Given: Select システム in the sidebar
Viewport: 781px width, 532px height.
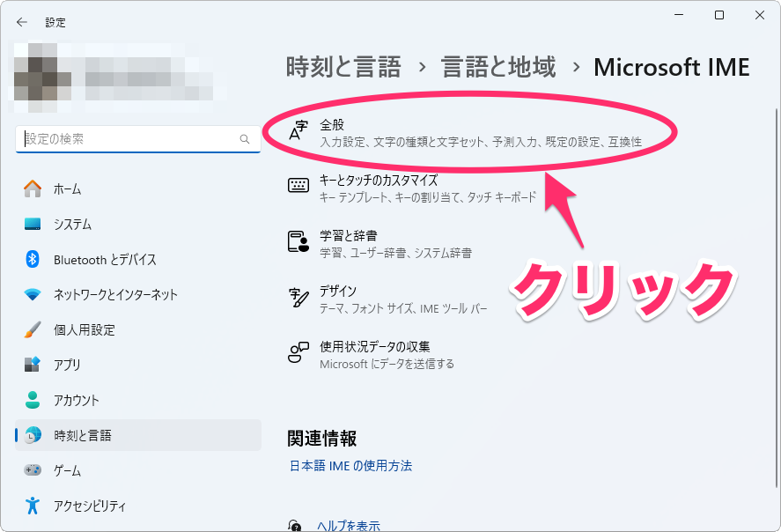Looking at the screenshot, I should pos(72,224).
